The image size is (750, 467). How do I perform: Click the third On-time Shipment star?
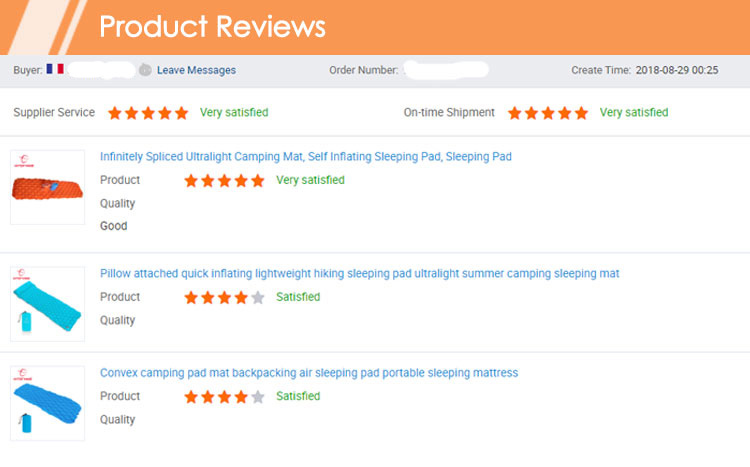548,113
